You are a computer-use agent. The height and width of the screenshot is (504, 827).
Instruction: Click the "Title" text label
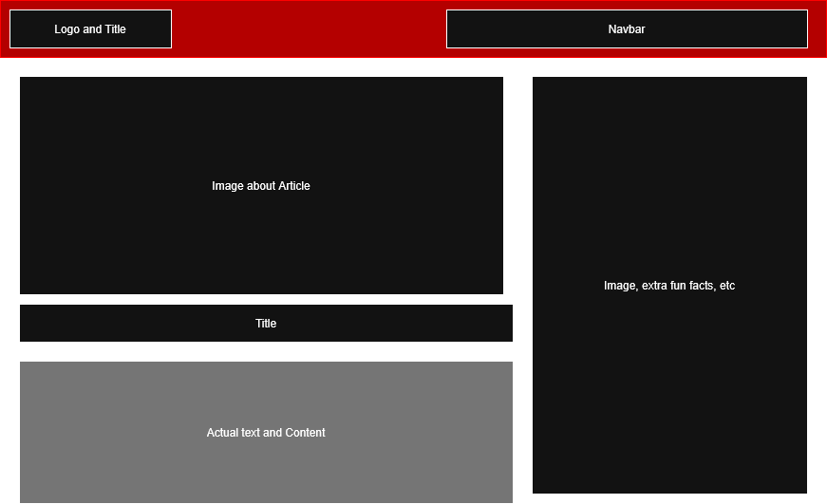(x=266, y=324)
